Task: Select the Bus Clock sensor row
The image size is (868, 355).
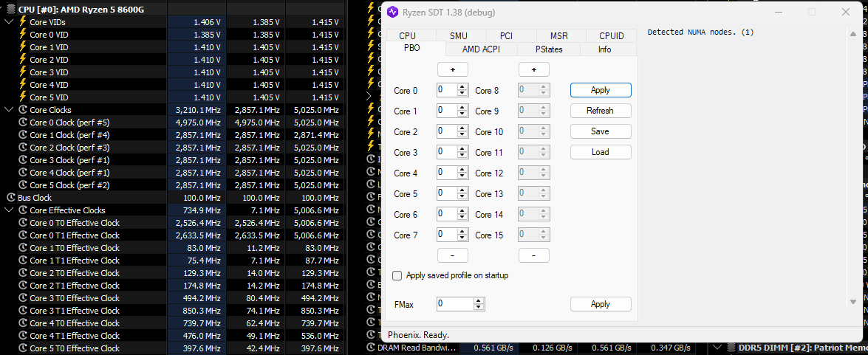Action: [x=171, y=197]
